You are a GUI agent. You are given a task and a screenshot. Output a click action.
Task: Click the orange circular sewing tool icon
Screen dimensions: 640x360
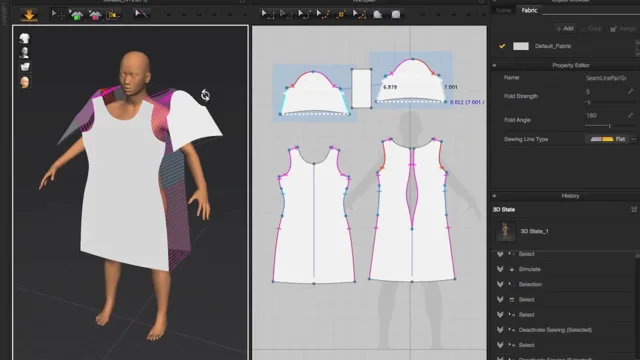click(x=341, y=15)
